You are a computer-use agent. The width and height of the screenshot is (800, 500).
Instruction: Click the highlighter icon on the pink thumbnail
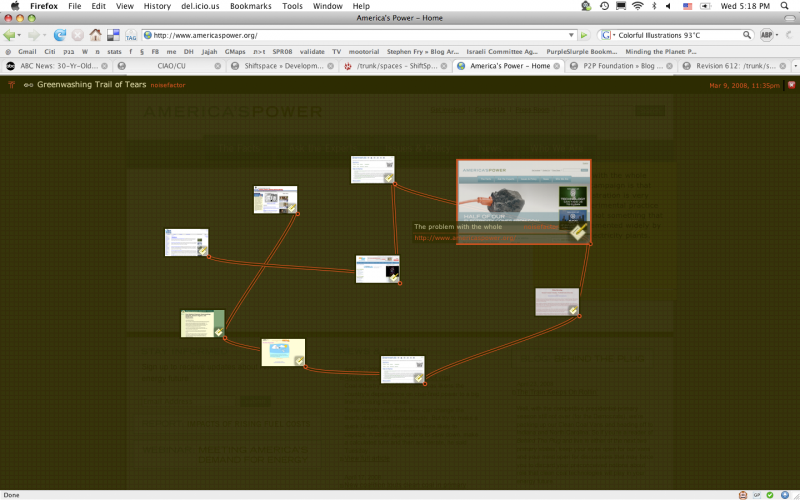pyautogui.click(x=573, y=310)
